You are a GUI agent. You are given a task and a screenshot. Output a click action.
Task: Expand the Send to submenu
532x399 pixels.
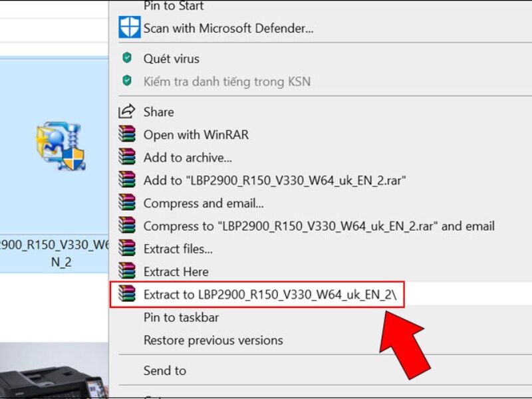pyautogui.click(x=165, y=370)
